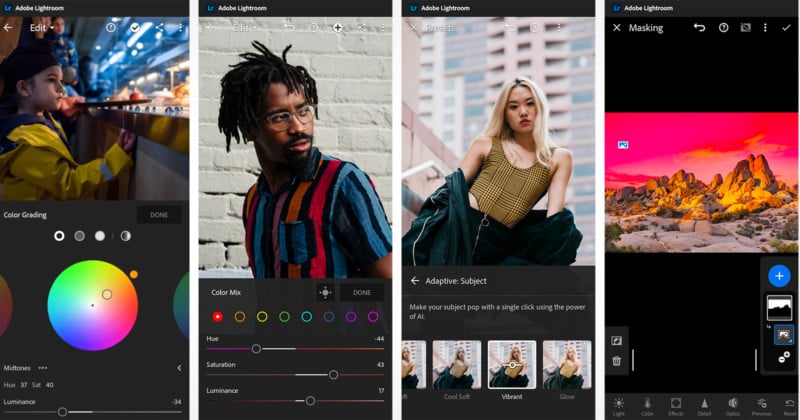Choose the Vibrant preset thumbnail
Viewport: 800px width, 420px height.
(512, 364)
